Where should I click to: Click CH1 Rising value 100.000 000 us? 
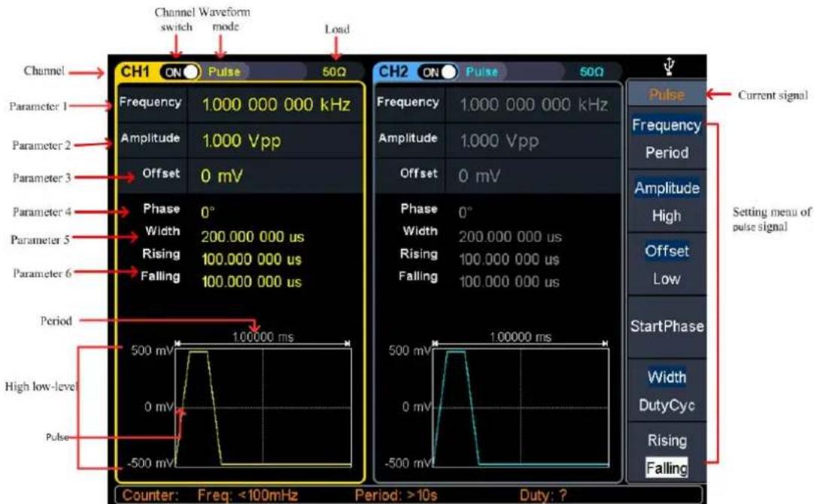251,259
